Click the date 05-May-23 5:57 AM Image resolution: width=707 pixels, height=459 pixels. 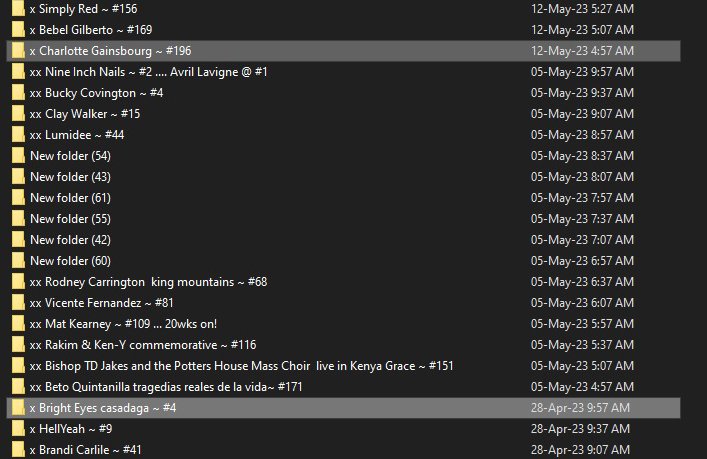[x=582, y=324]
